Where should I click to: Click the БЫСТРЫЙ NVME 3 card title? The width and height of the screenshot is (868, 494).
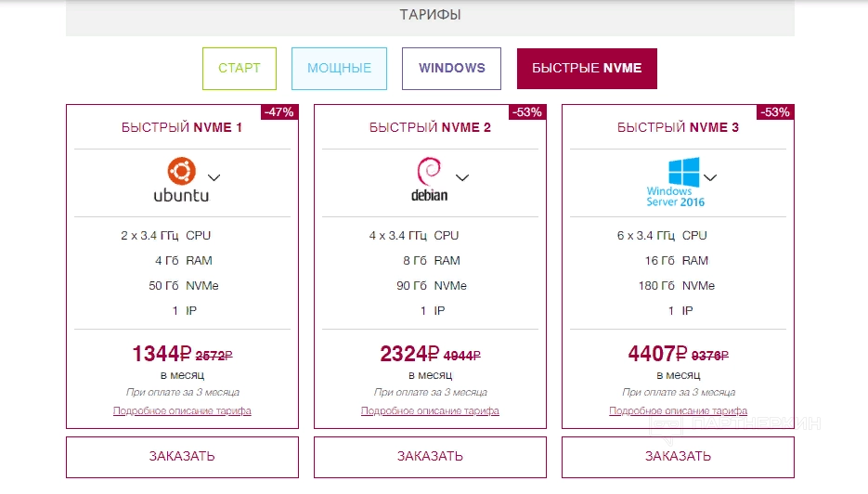click(x=678, y=127)
